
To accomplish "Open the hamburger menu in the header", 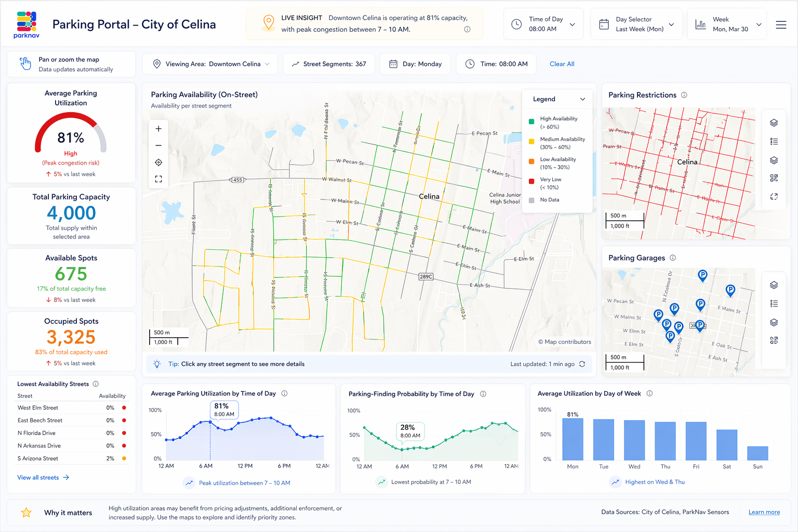I will (781, 24).
